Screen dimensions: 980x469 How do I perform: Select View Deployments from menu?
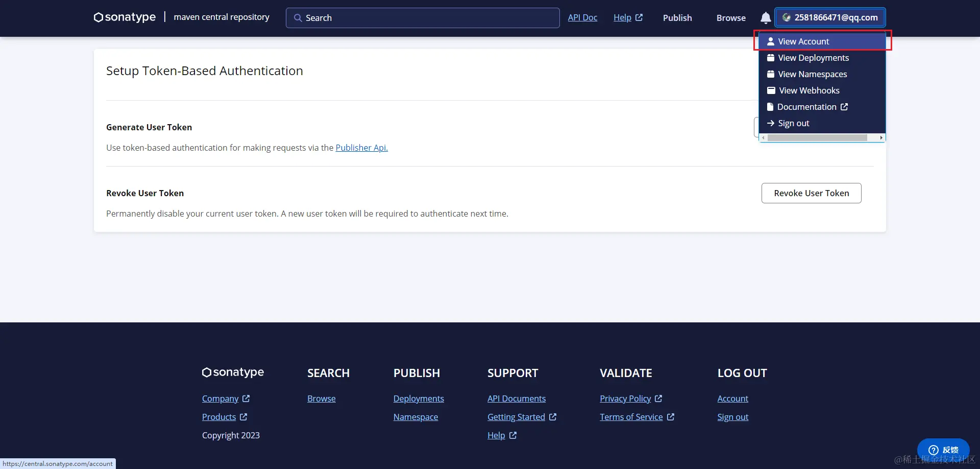point(822,58)
